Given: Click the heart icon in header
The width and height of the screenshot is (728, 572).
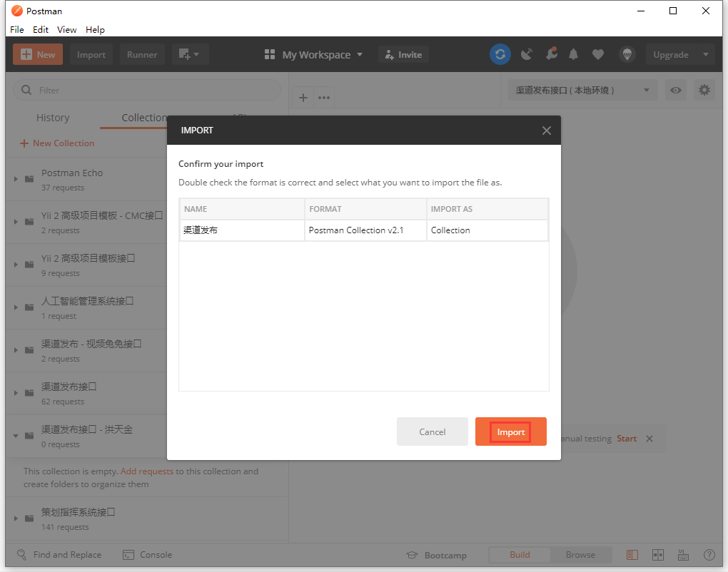Looking at the screenshot, I should click(598, 54).
